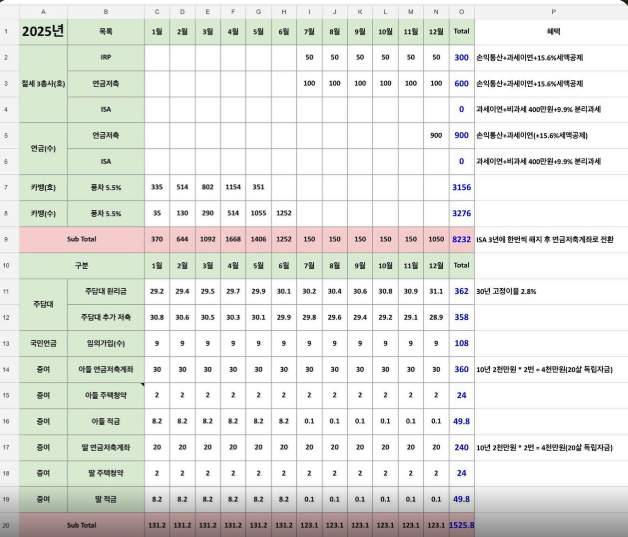Select the 절세 3총사(호) category cell
This screenshot has height=537, width=628.
point(43,83)
